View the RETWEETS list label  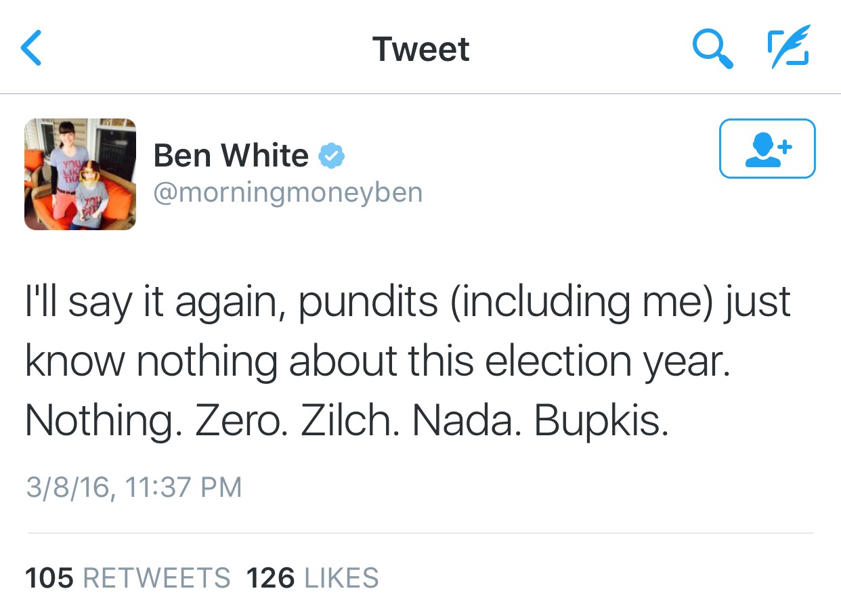click(156, 579)
